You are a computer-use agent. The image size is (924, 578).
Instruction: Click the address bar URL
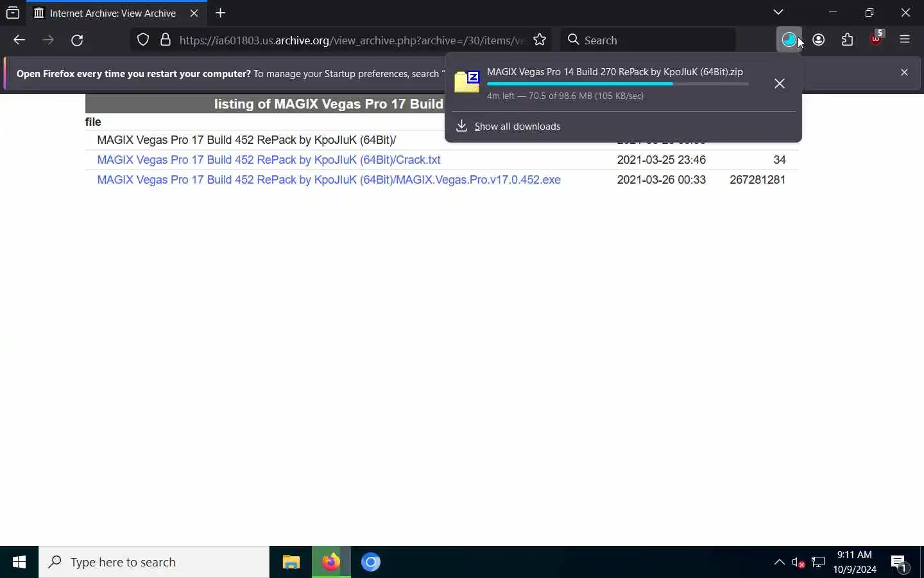click(x=352, y=40)
